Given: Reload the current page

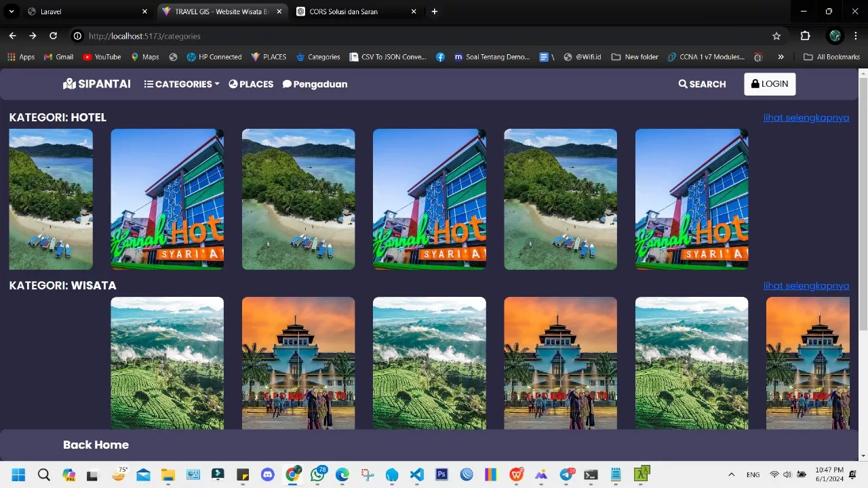Looking at the screenshot, I should coord(54,36).
